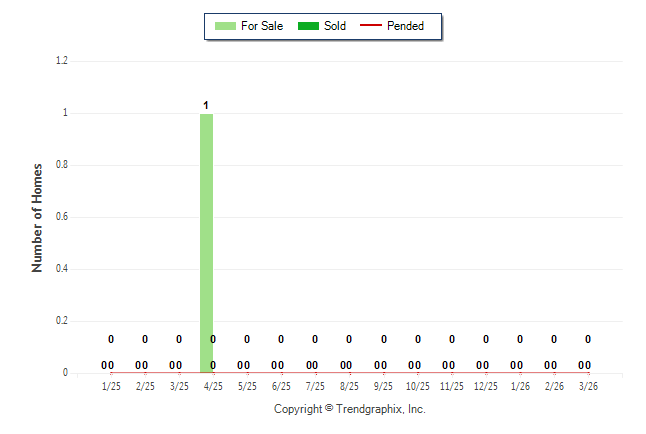Screen dimensions: 646x434
Task: Click the 6/25 x-axis label
Action: coord(281,386)
